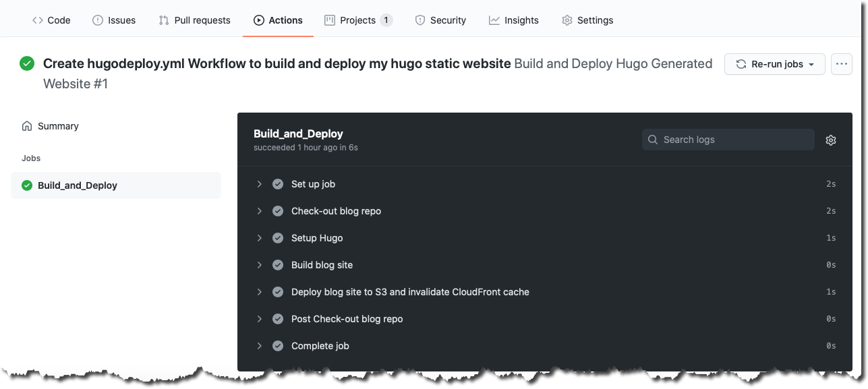Image resolution: width=868 pixels, height=389 pixels.
Task: Open the Code tab
Action: (x=51, y=20)
